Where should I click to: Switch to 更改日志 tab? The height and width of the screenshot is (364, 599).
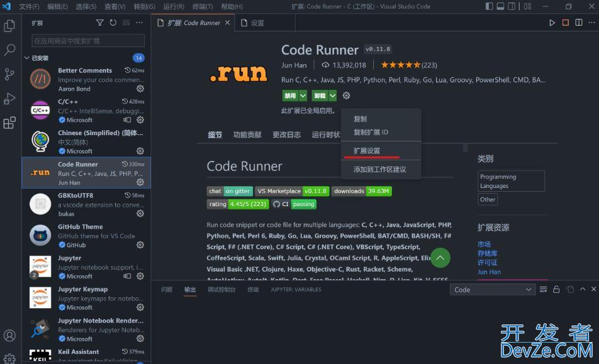(286, 135)
